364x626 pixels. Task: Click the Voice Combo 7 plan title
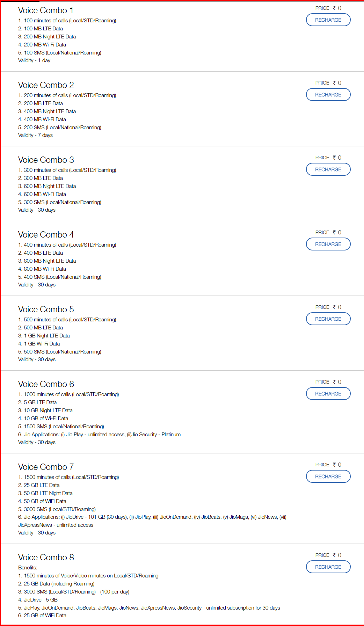pos(46,467)
